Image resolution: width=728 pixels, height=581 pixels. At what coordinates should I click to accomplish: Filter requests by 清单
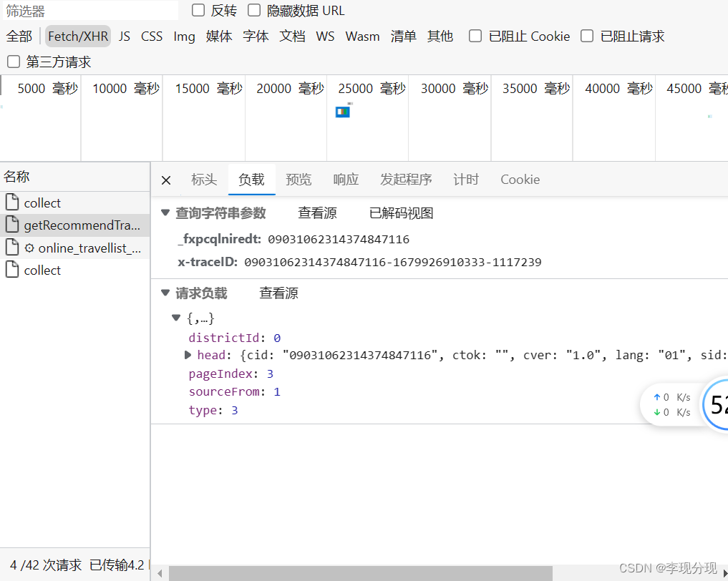(404, 36)
